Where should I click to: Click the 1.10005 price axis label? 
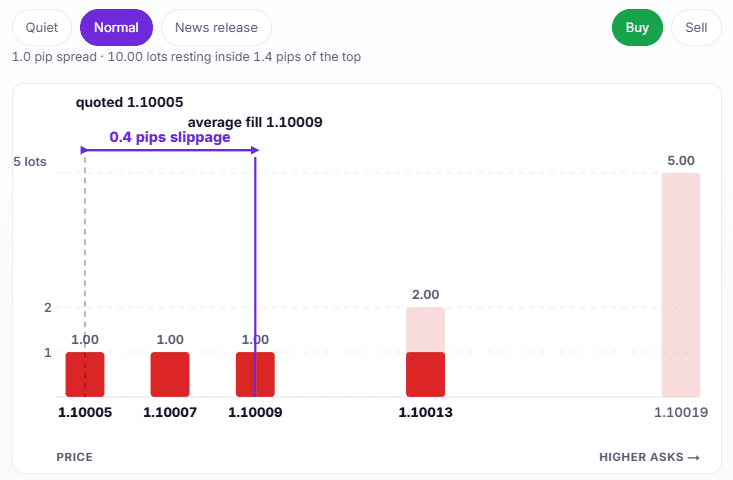coord(85,412)
